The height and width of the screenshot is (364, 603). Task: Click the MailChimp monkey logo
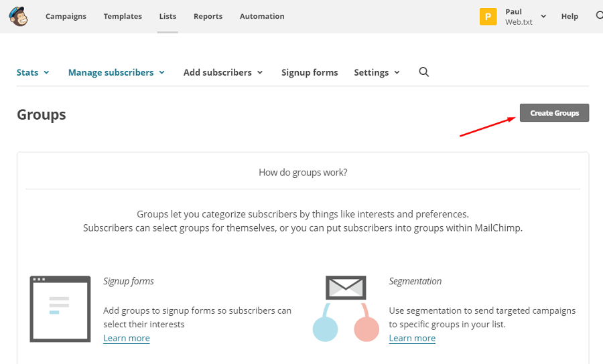click(19, 16)
